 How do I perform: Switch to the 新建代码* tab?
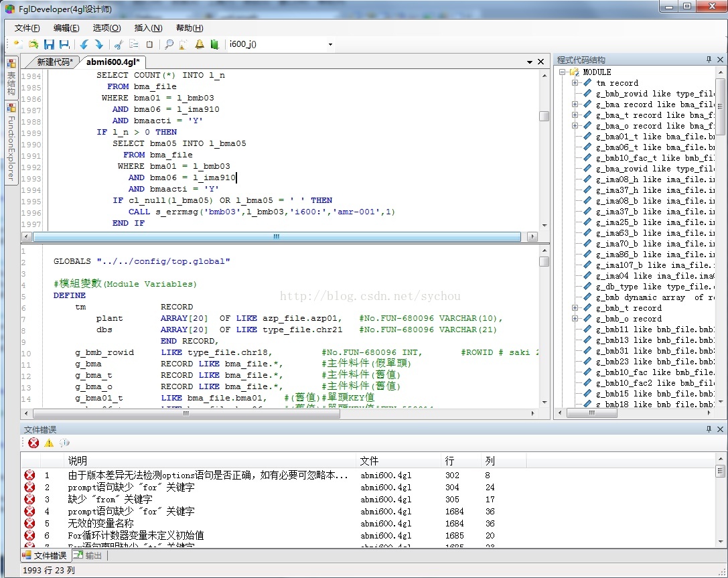tap(55, 62)
